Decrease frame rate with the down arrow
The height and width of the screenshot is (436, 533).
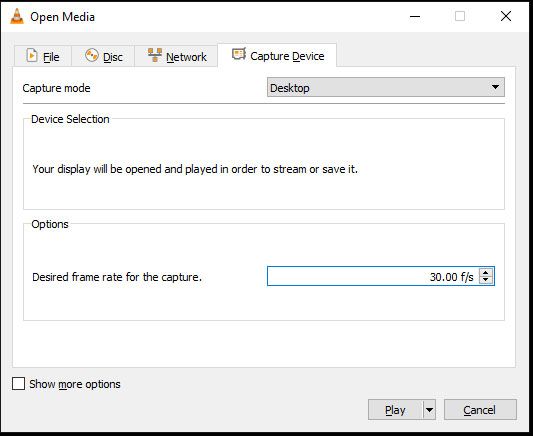pos(486,280)
